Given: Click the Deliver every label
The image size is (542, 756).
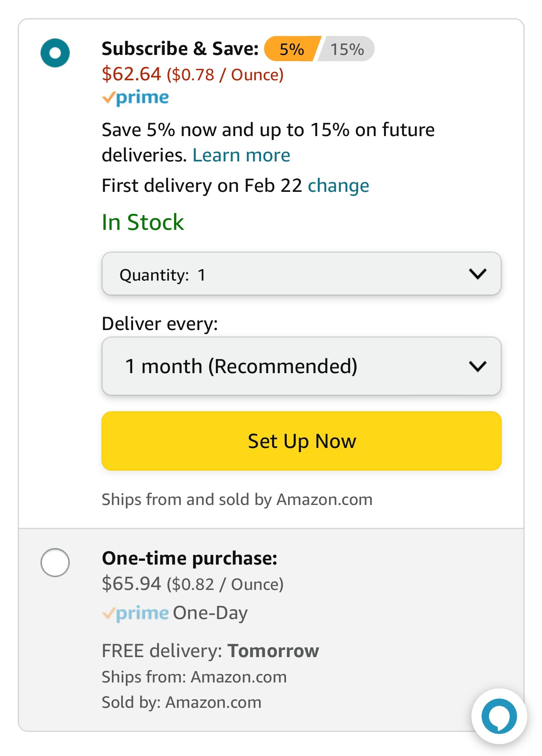Looking at the screenshot, I should point(160,324).
